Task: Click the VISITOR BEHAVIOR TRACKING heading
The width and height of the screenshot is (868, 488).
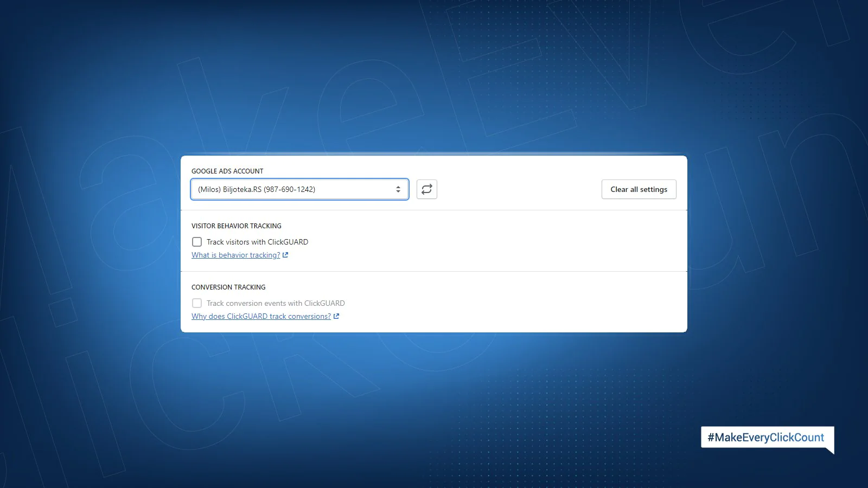Action: (x=237, y=226)
